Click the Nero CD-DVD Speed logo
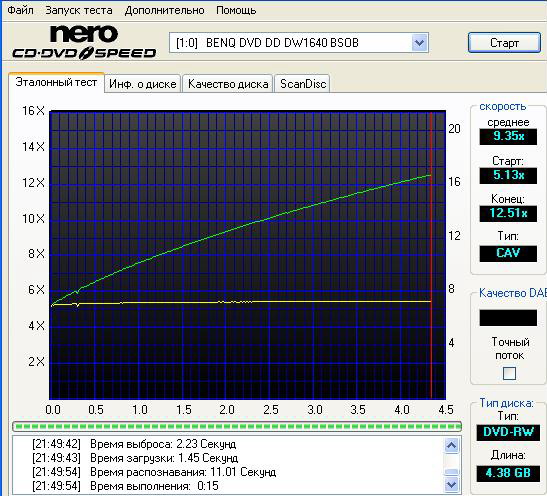 point(84,42)
